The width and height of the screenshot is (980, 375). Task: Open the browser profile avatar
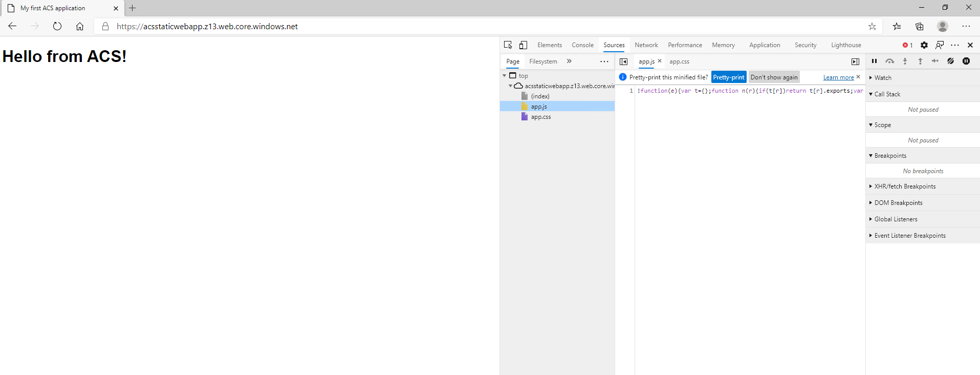[943, 26]
